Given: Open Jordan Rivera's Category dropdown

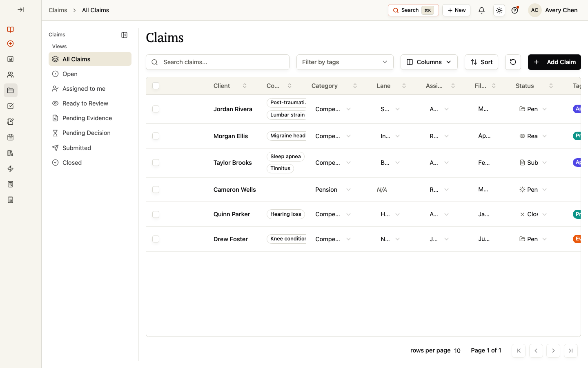Looking at the screenshot, I should click(x=333, y=109).
